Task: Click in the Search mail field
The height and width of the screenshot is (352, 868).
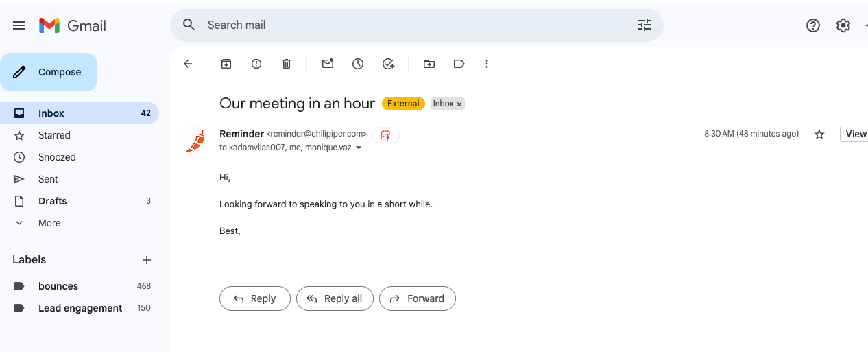Action: (x=411, y=25)
